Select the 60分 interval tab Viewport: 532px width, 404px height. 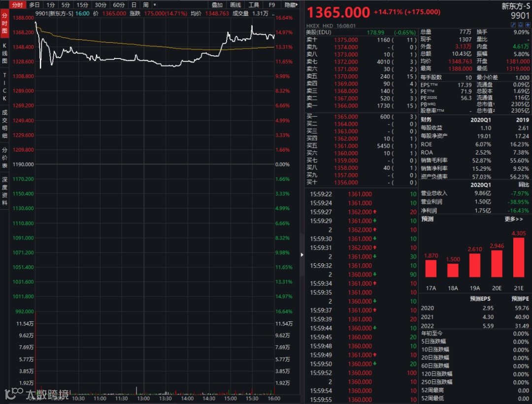[119, 5]
